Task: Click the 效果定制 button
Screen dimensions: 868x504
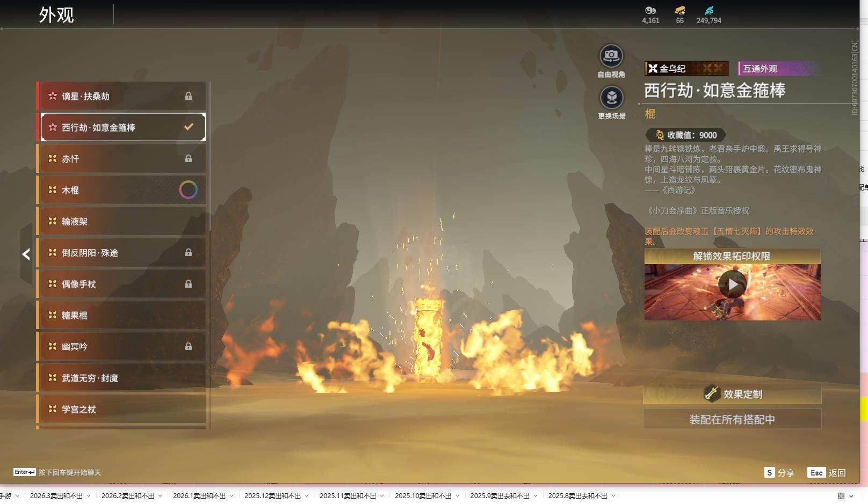Action: (x=732, y=394)
